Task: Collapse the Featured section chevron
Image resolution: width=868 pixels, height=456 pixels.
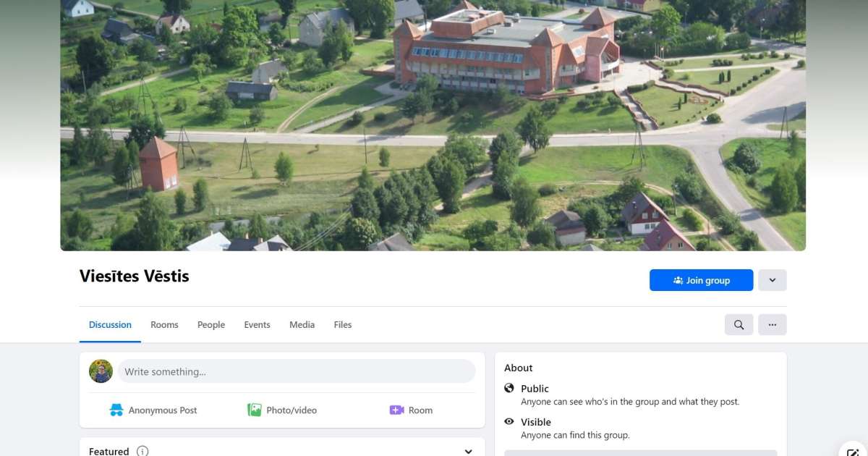Action: point(468,451)
